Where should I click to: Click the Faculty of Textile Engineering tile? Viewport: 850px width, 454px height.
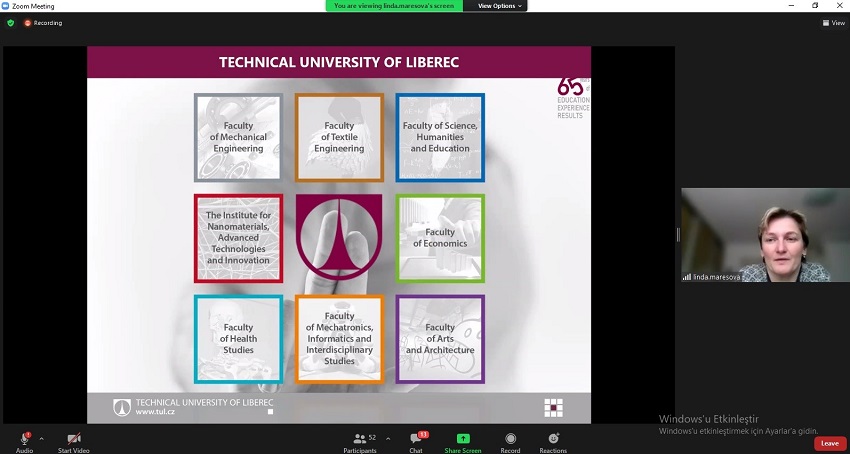339,138
